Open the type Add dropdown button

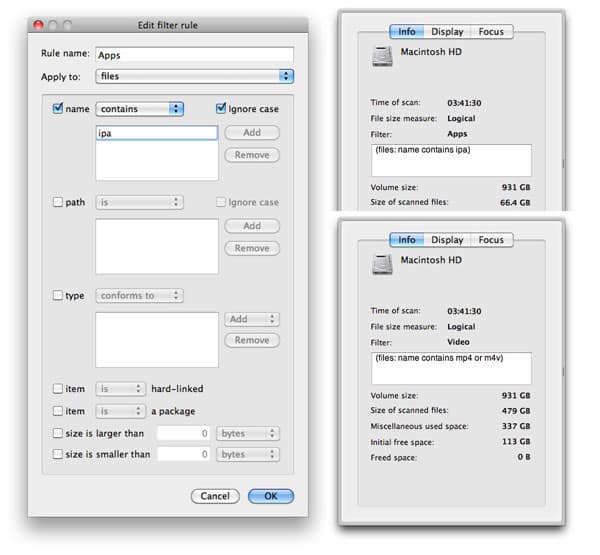252,319
